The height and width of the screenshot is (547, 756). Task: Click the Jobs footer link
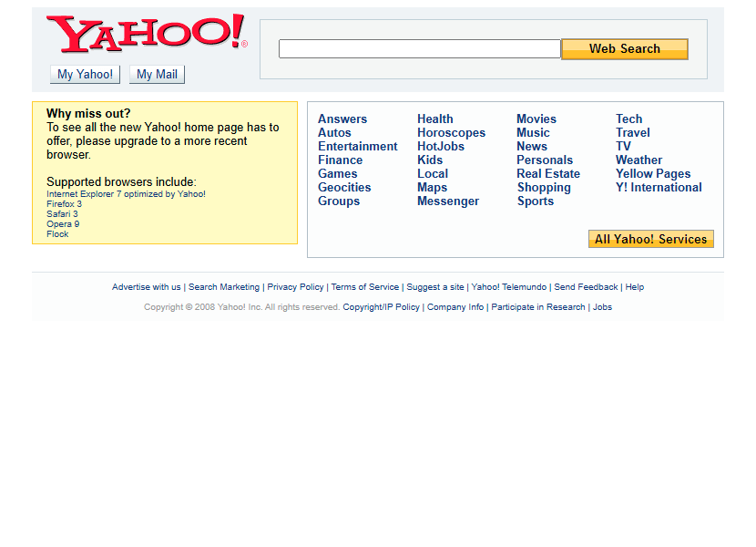click(602, 307)
